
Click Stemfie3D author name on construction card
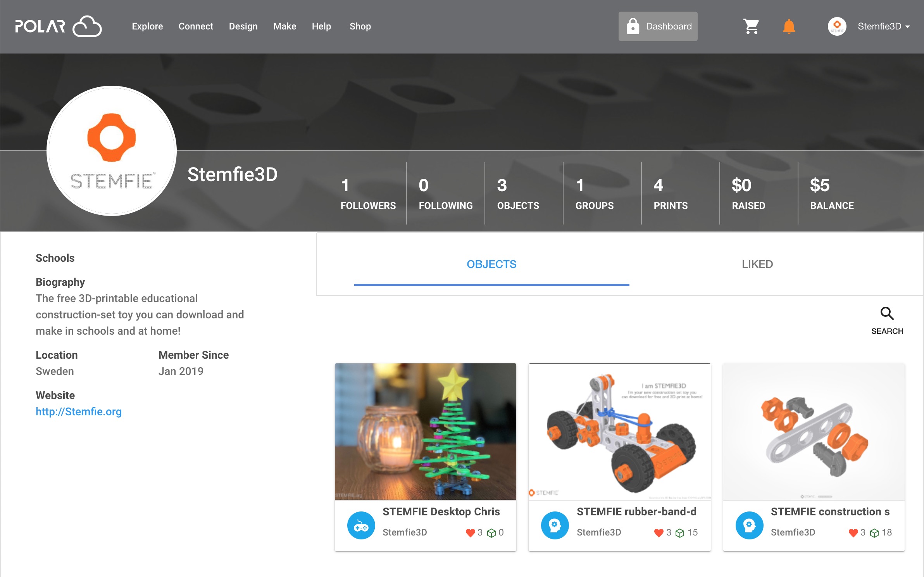[793, 532]
